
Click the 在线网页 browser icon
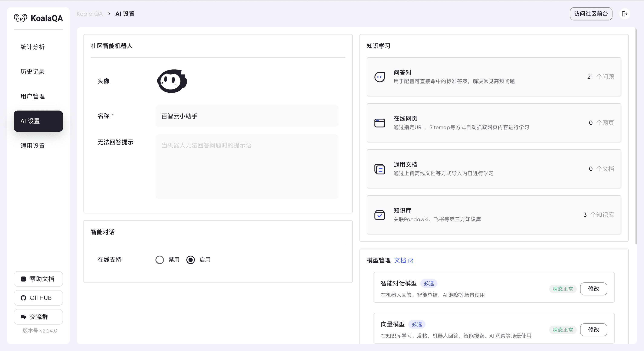pyautogui.click(x=379, y=123)
